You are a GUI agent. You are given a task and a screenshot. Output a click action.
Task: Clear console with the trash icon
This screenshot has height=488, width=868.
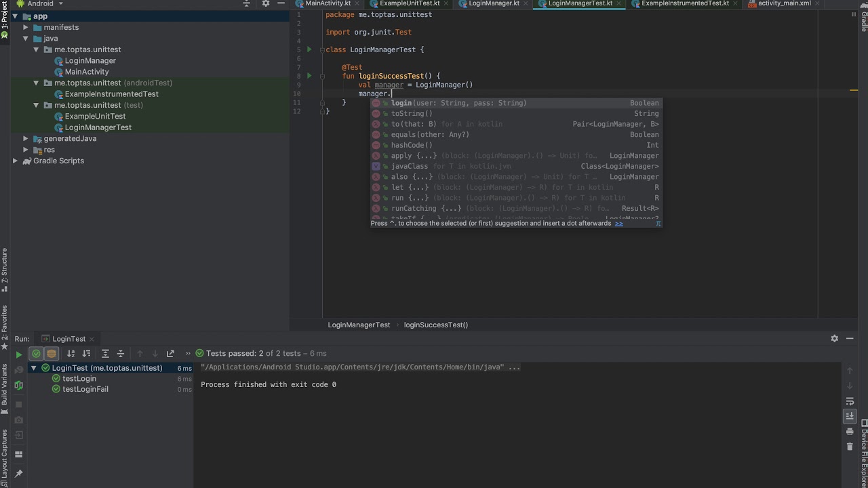coord(850,447)
